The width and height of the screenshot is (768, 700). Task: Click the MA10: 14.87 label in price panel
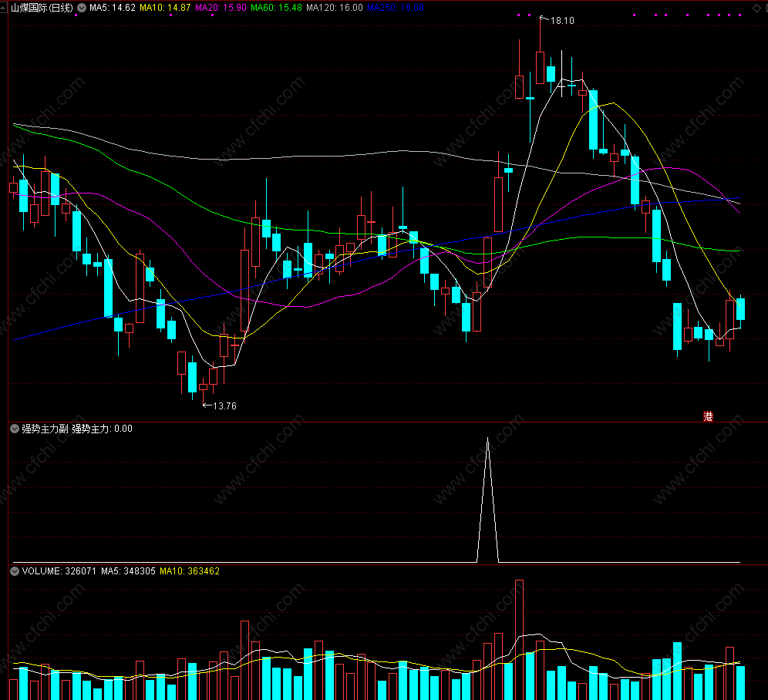coord(165,8)
